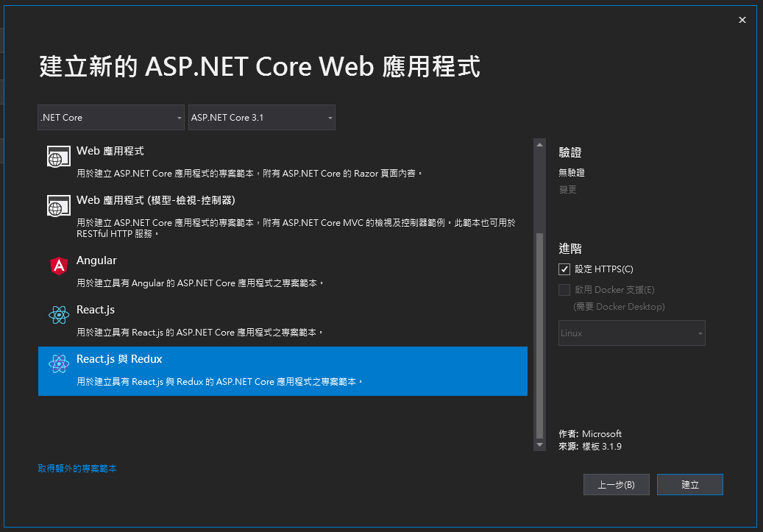Click the Angular 的 ASP.NET Core description text
This screenshot has width=763, height=532.
[200, 283]
